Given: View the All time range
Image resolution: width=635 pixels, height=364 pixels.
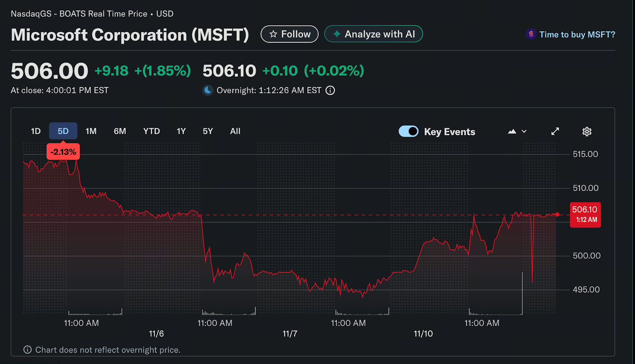Looking at the screenshot, I should (x=235, y=131).
